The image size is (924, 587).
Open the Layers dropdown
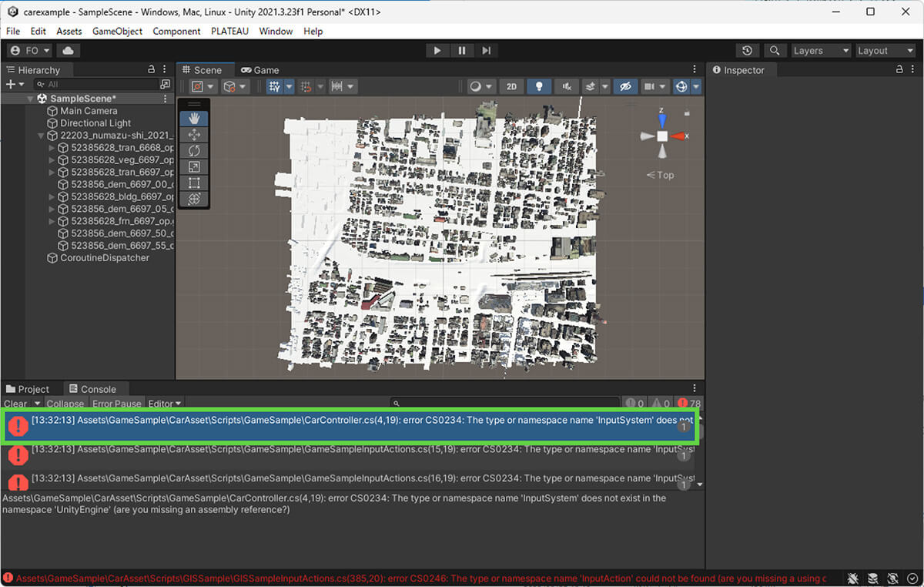821,51
